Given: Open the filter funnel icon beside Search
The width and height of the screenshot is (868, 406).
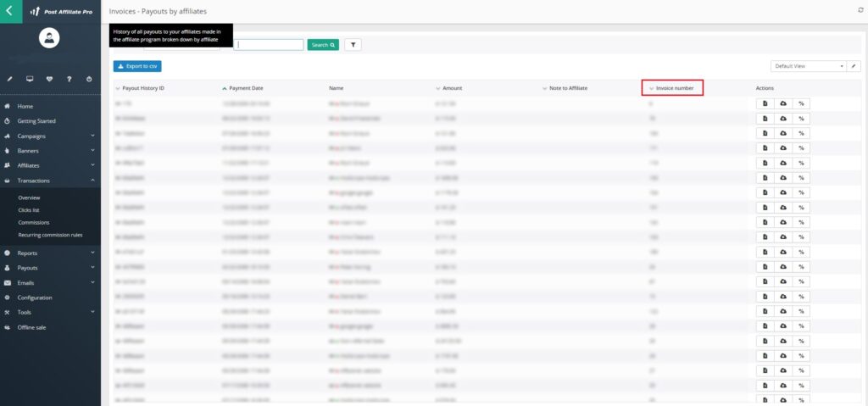Looking at the screenshot, I should [353, 45].
